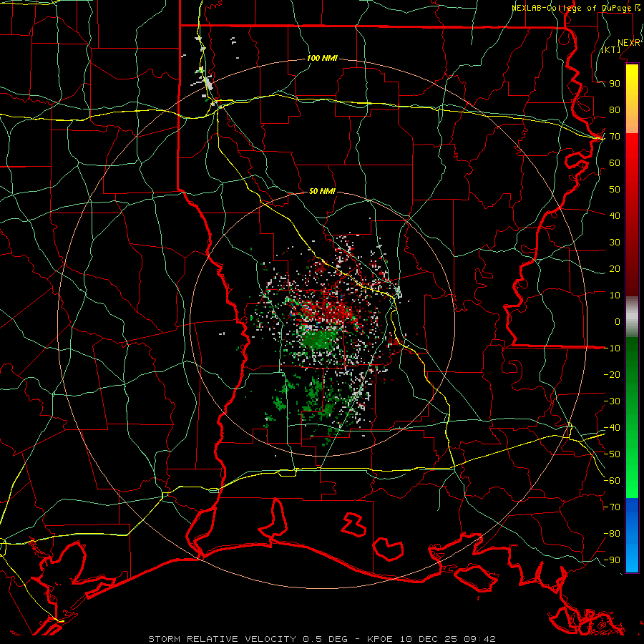Pick the dark green band near -20

tap(632, 370)
